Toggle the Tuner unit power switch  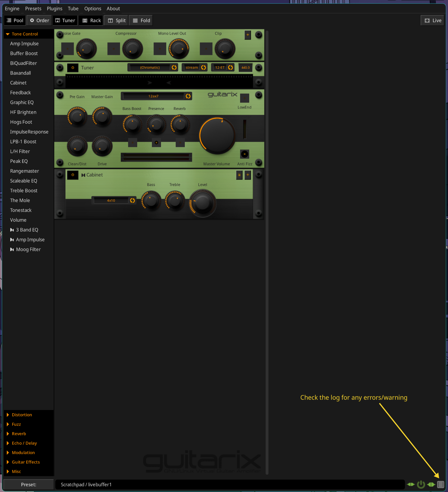(73, 68)
